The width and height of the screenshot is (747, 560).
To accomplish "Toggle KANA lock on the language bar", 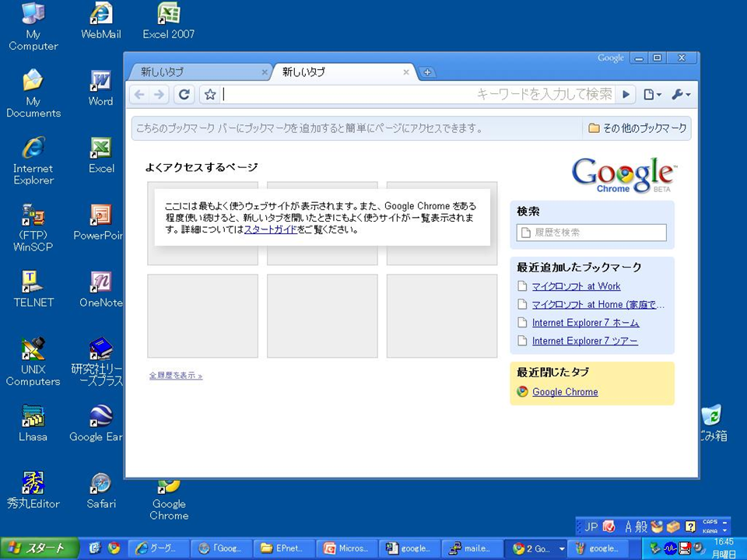I will 710,531.
